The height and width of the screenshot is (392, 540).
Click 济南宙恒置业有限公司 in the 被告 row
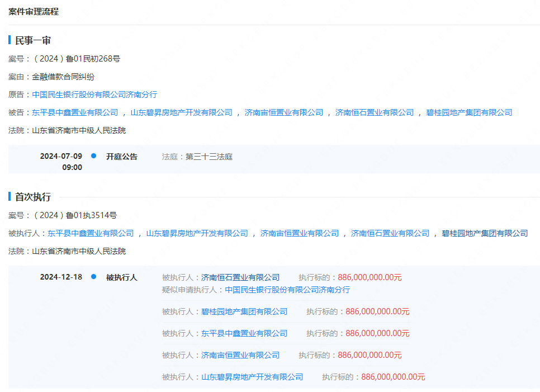click(284, 112)
